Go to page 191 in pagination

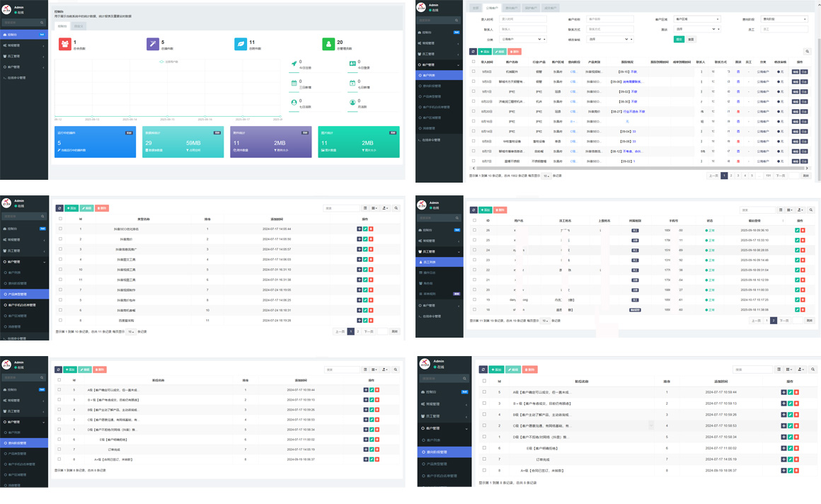(768, 176)
